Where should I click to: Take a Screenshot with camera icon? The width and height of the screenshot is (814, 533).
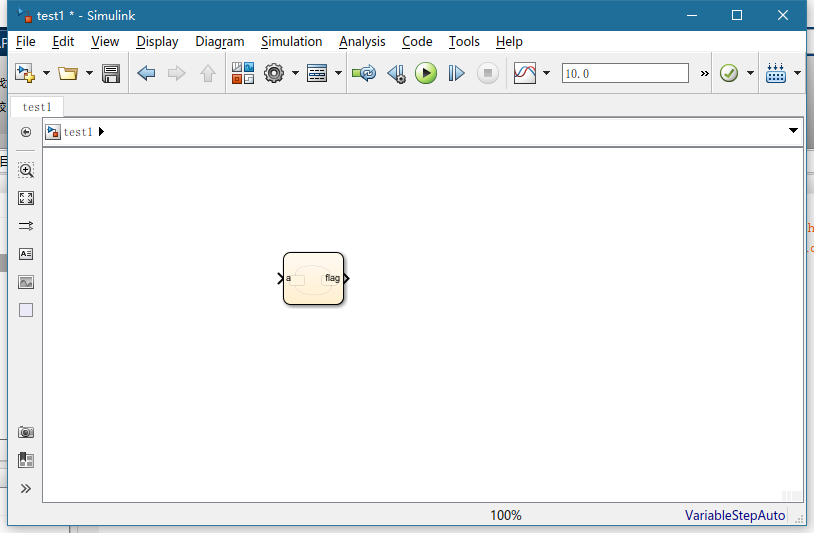pos(25,432)
